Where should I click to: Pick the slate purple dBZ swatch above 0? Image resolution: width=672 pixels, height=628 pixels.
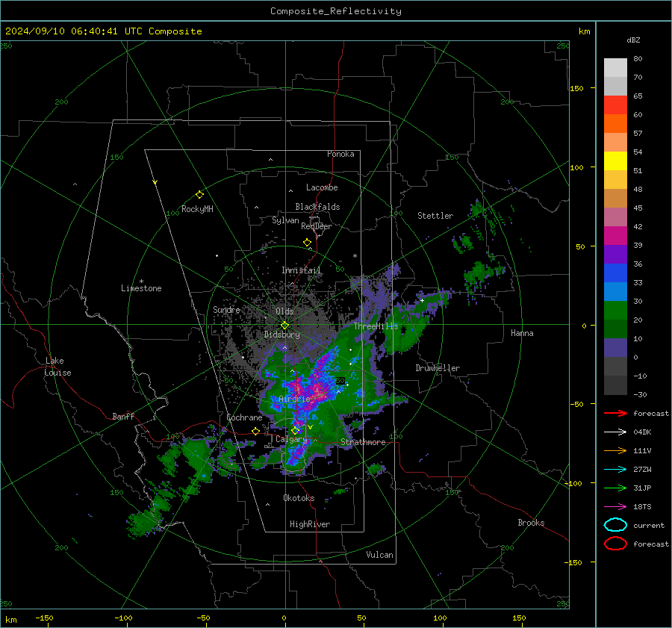click(615, 347)
